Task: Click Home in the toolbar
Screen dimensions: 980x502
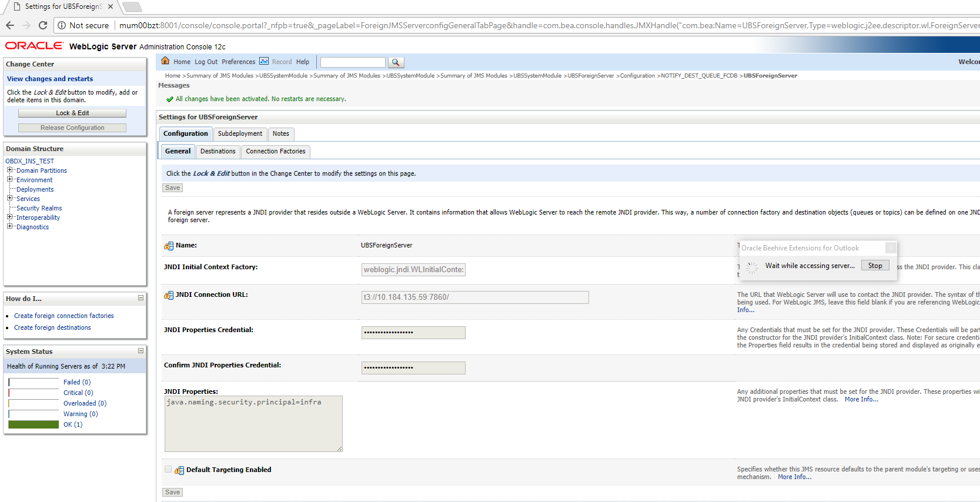Action: click(182, 62)
